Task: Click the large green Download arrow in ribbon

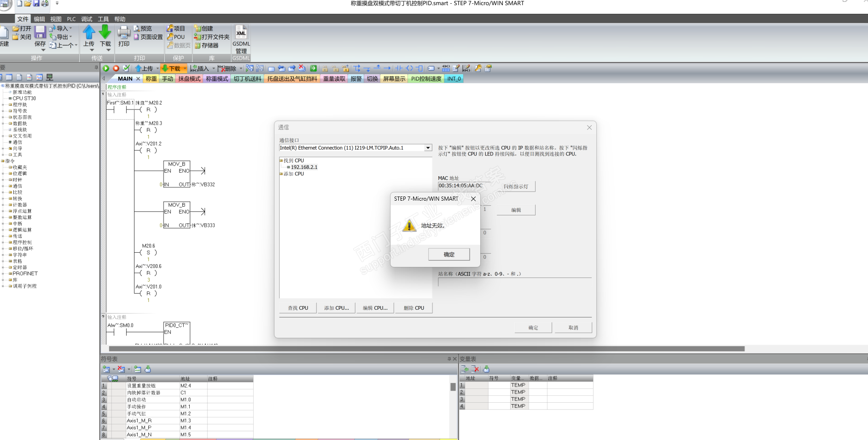Action: (x=105, y=32)
